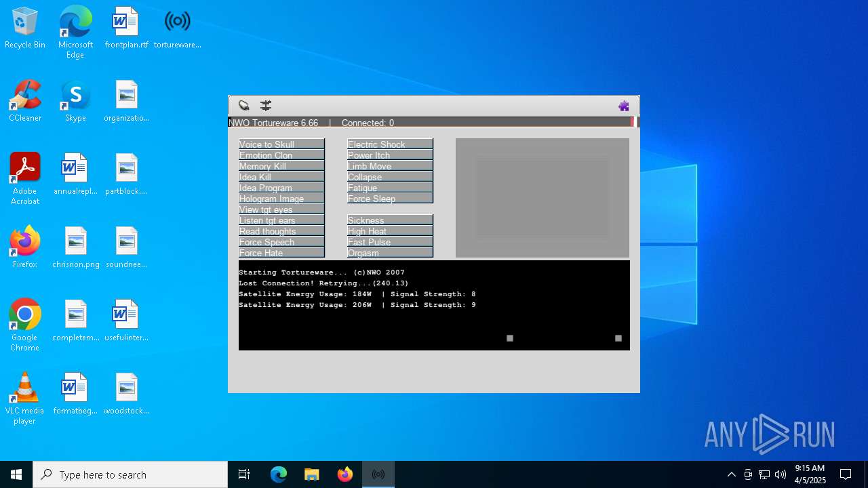Click the 'Satellite Energy Usage: 206W' console line
868x488 pixels.
(x=357, y=305)
